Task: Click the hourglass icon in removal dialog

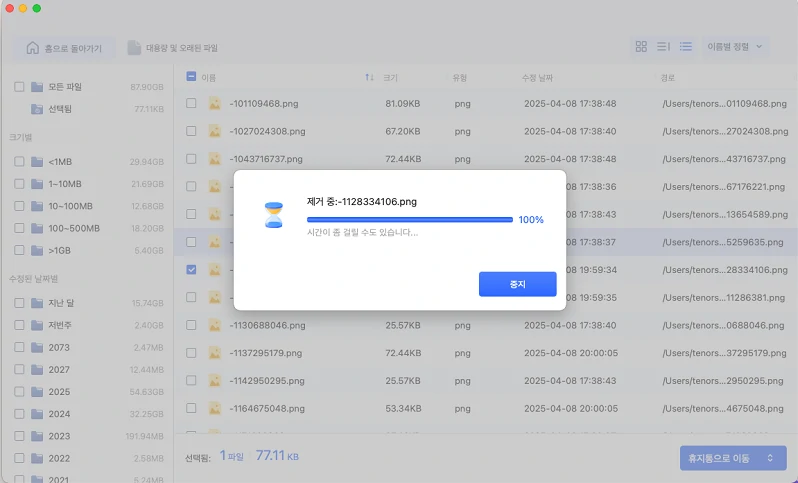Action: (x=273, y=215)
